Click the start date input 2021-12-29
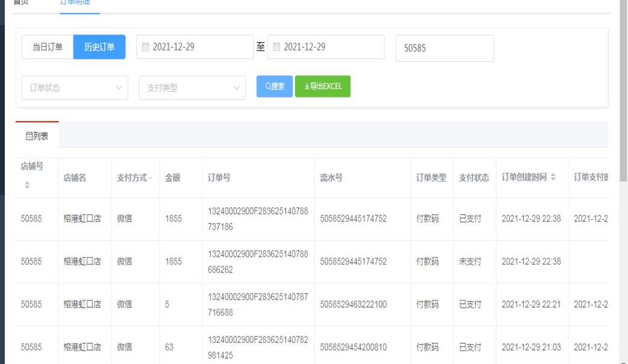 pyautogui.click(x=199, y=47)
